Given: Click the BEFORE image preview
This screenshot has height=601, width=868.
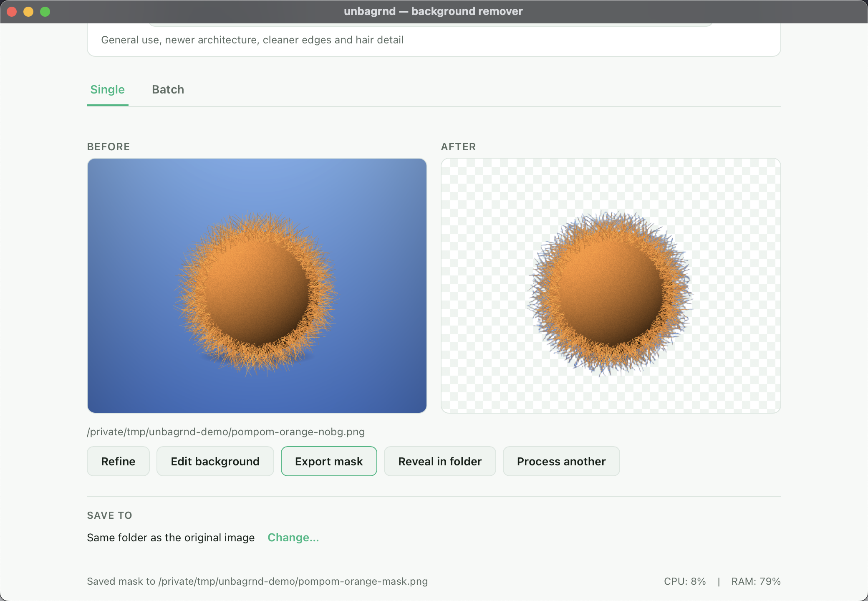Looking at the screenshot, I should point(257,285).
